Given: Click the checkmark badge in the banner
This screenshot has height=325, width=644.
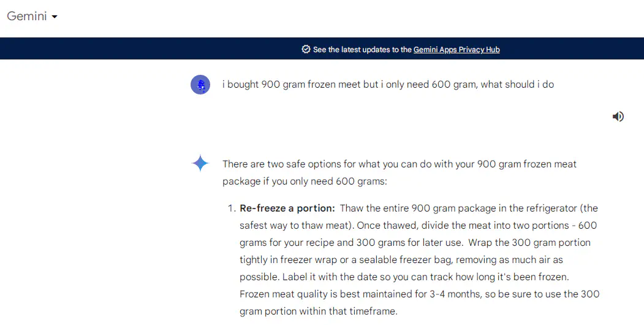Looking at the screenshot, I should (x=306, y=49).
